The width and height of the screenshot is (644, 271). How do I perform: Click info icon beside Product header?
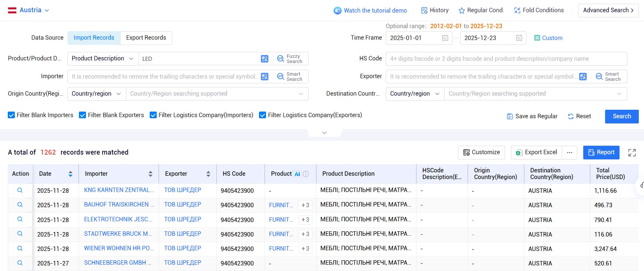pos(306,174)
